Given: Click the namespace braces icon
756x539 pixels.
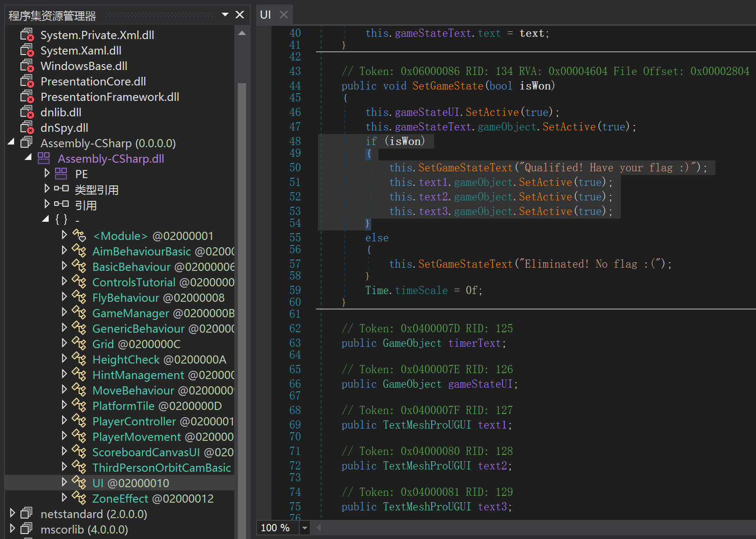Looking at the screenshot, I should (61, 220).
